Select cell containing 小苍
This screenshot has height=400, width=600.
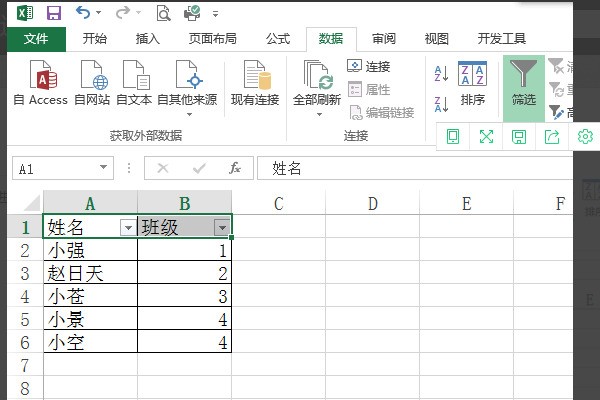(x=90, y=297)
